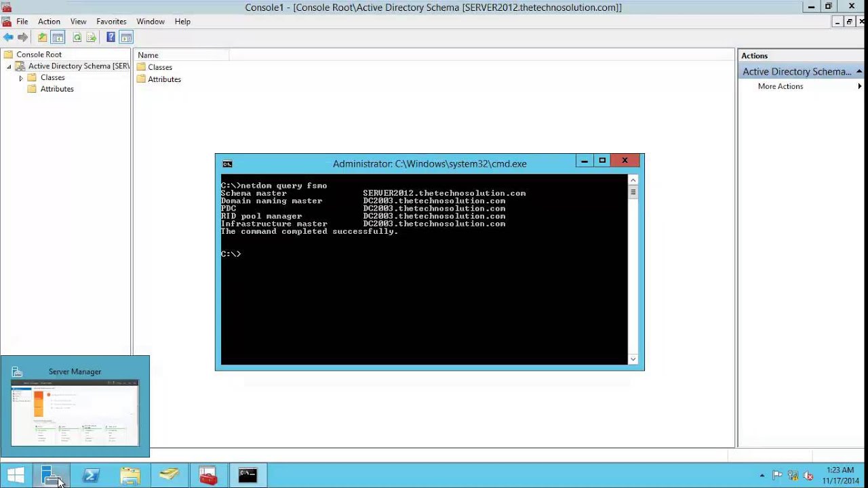Select Active Directory Schema tree node

[79, 66]
